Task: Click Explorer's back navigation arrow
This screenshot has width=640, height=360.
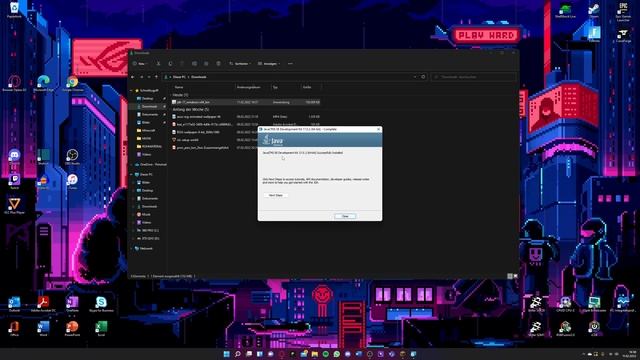Action: tap(133, 77)
